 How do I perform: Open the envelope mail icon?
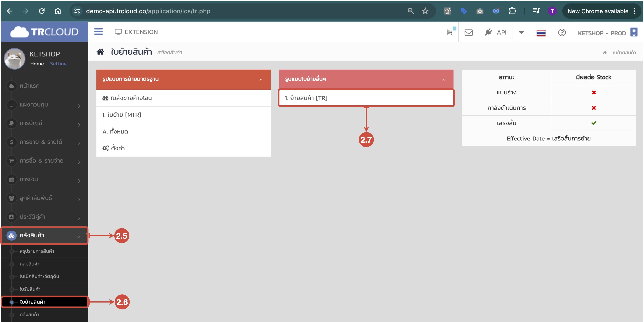(x=468, y=33)
